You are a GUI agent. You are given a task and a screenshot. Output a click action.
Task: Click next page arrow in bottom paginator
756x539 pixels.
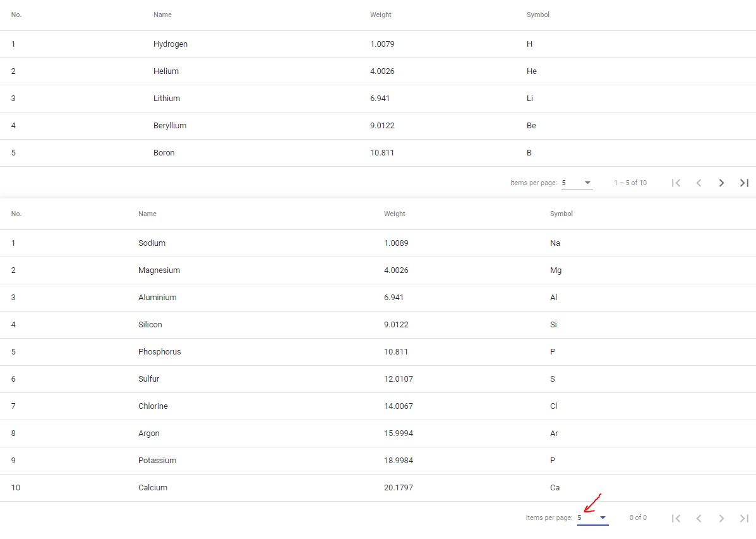(721, 518)
